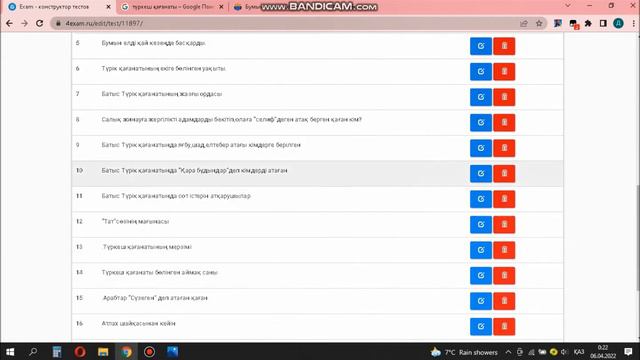Edit question 7 with blue pencil button
Viewport: 640px width, 360px height.
[x=481, y=97]
